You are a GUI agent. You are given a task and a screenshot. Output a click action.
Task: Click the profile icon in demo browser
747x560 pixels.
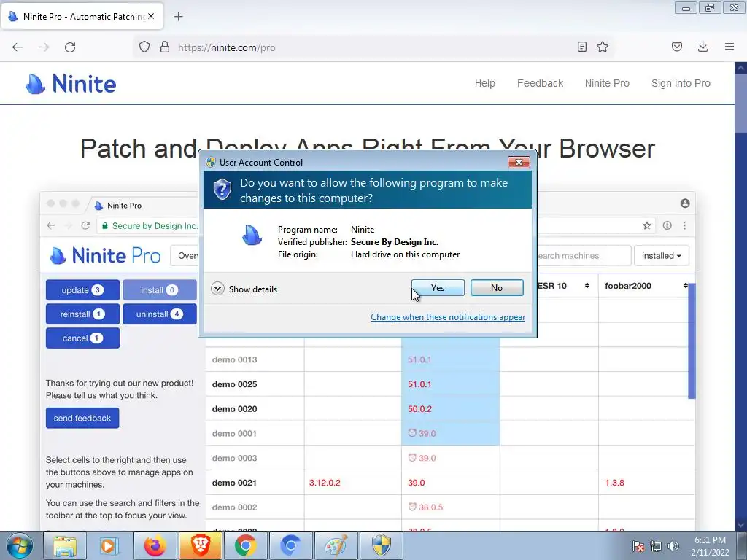coord(685,203)
